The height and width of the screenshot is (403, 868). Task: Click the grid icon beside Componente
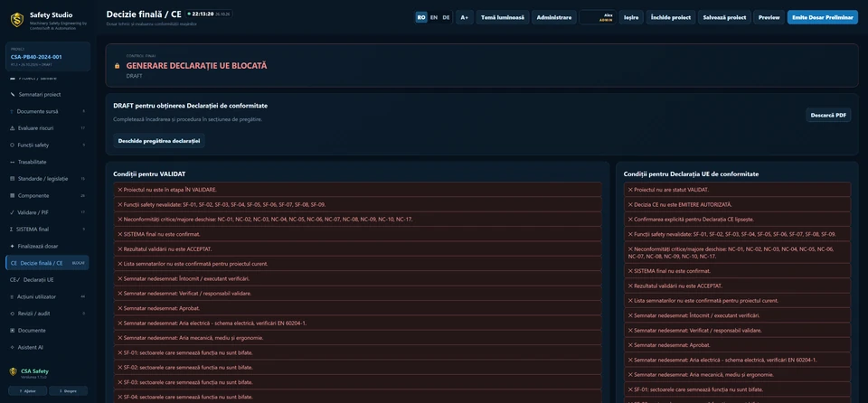click(12, 195)
